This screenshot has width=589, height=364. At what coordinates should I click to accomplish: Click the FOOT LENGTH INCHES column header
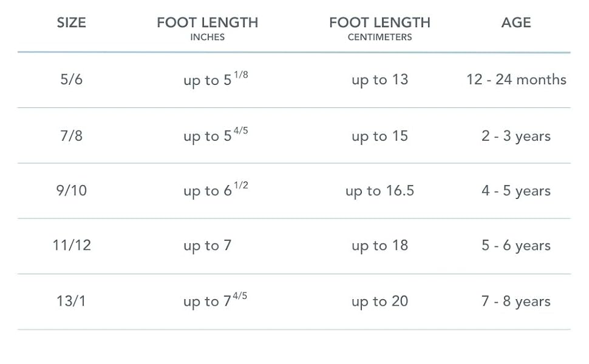[x=207, y=29]
